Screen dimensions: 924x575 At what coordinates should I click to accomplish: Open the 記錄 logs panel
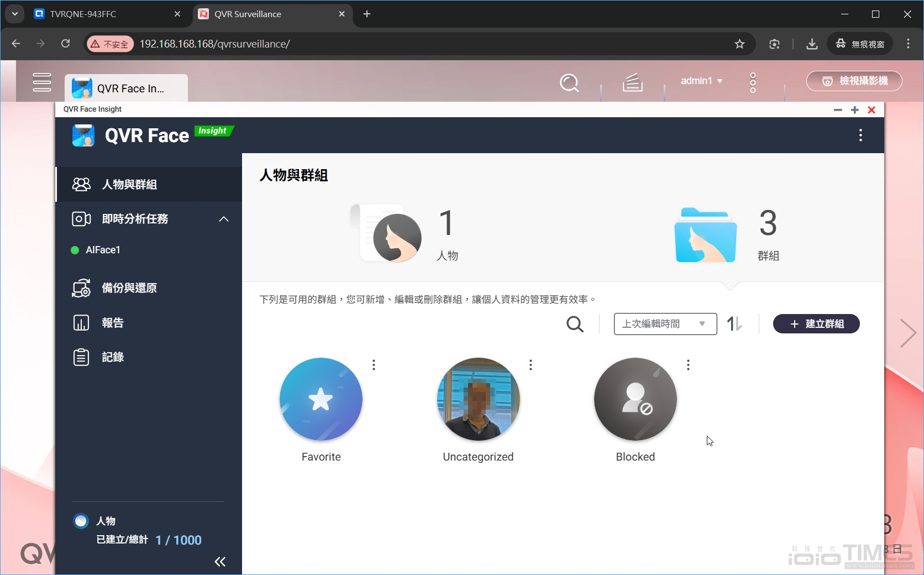click(112, 357)
